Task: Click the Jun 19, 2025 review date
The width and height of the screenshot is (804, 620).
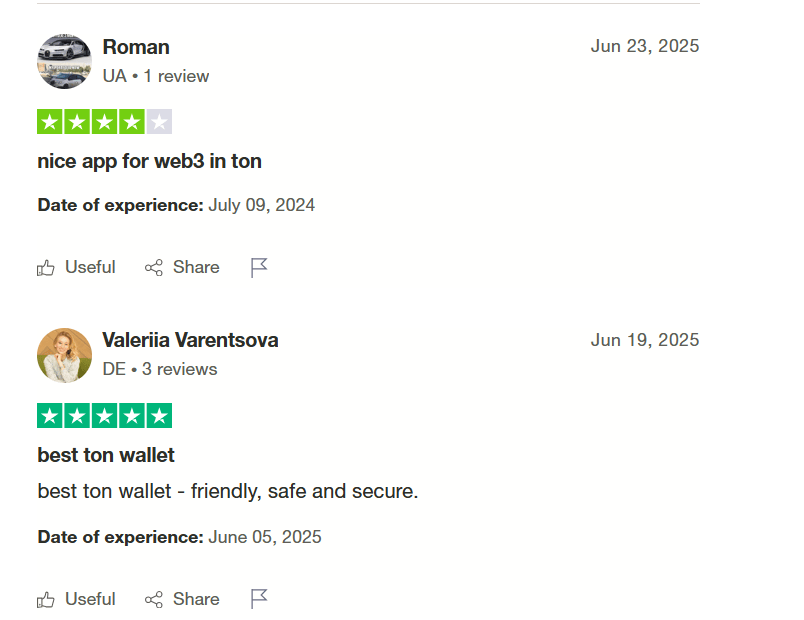Action: click(645, 340)
